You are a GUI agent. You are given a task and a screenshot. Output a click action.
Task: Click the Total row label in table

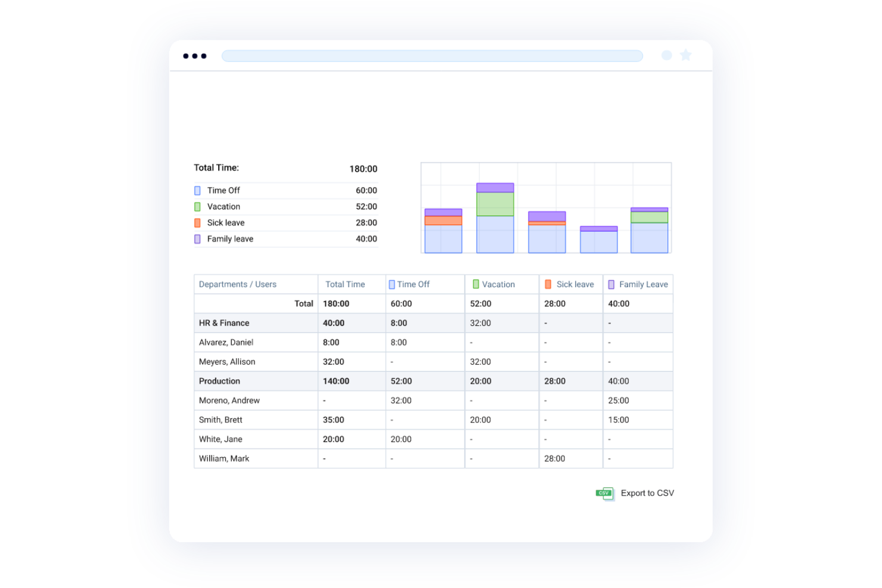(304, 304)
